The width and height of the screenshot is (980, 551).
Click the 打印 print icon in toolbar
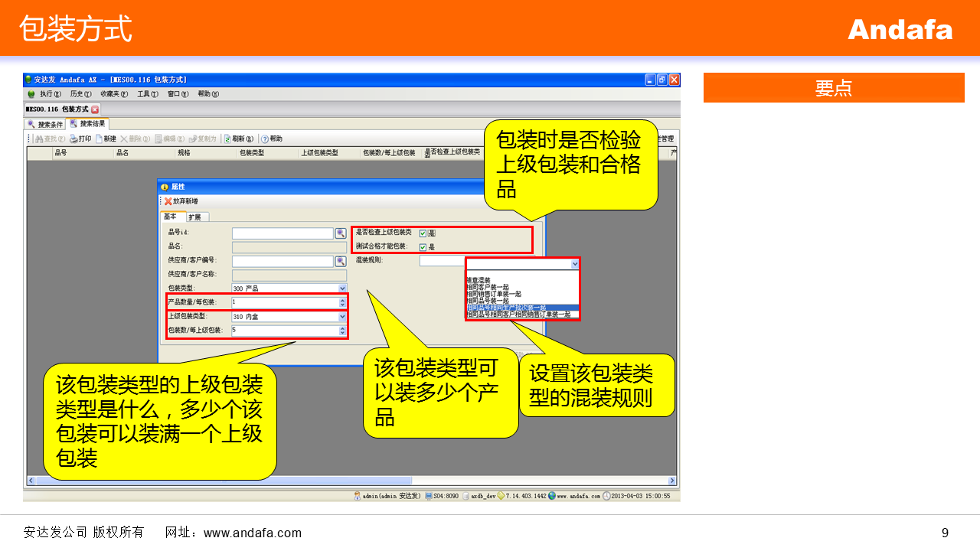73,139
